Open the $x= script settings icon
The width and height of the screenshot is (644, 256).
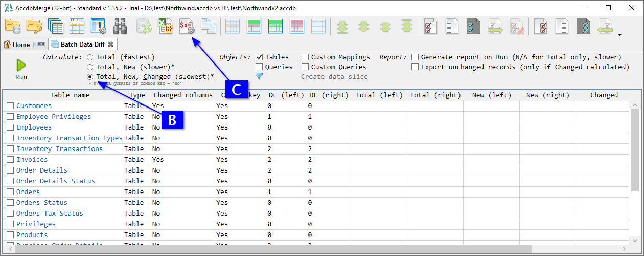tap(186, 26)
